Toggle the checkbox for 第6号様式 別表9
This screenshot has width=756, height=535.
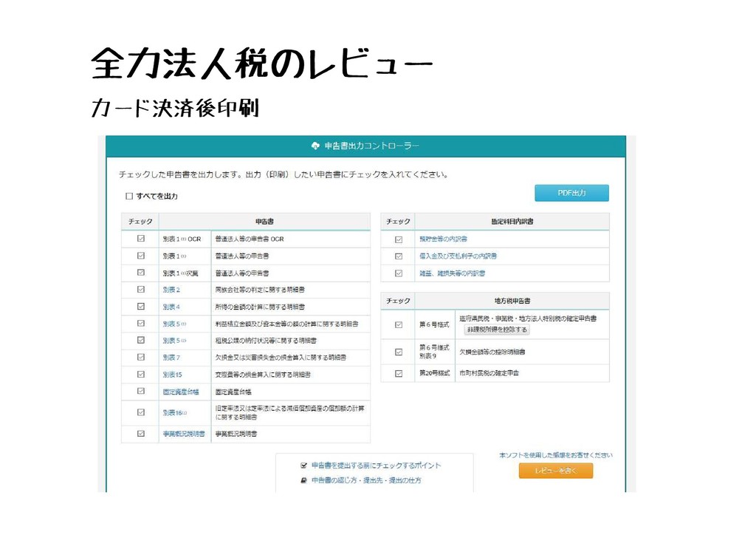[x=399, y=352]
